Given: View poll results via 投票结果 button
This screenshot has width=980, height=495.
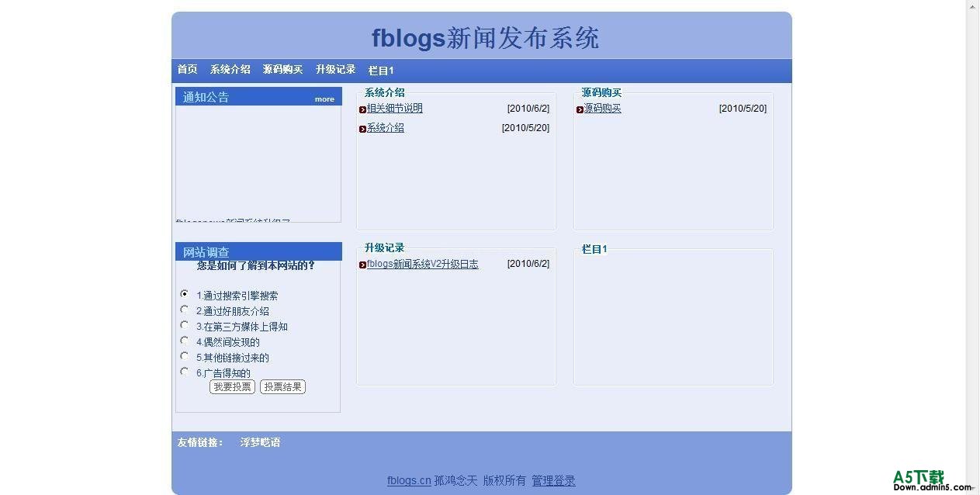Looking at the screenshot, I should (x=282, y=387).
